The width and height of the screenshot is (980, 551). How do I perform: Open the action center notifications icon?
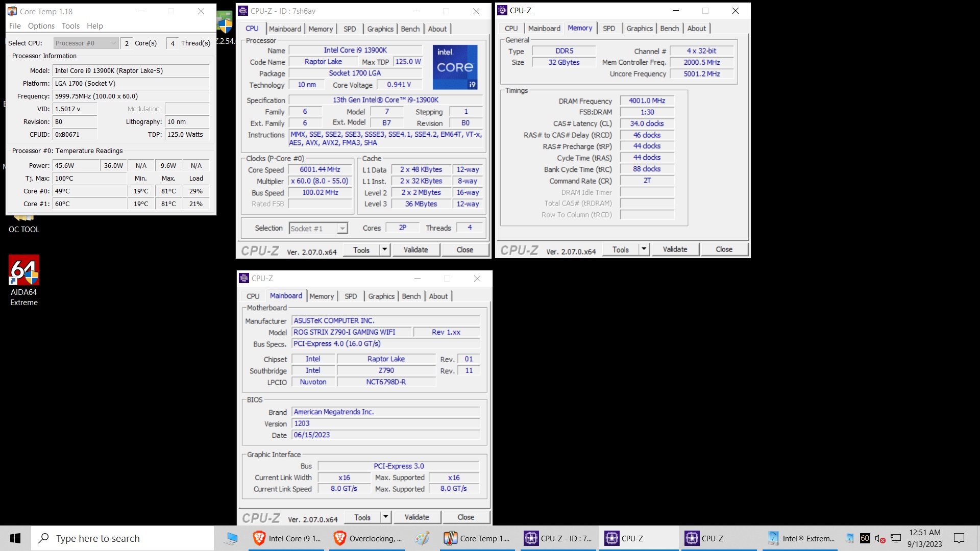tap(959, 538)
